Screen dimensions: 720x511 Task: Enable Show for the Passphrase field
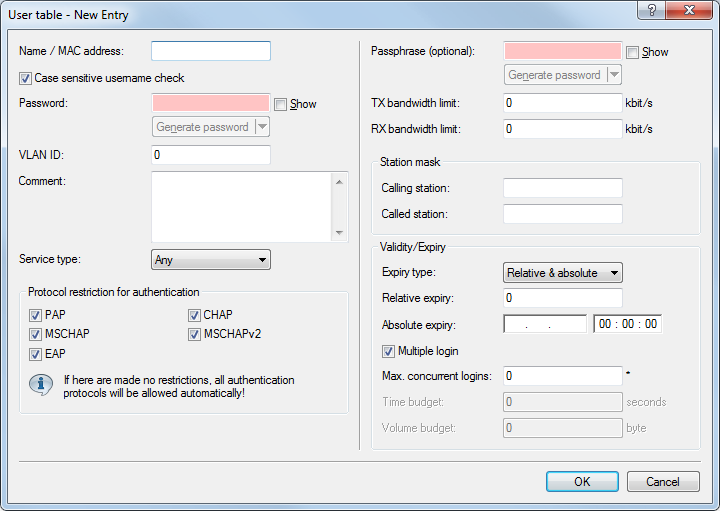click(x=633, y=52)
